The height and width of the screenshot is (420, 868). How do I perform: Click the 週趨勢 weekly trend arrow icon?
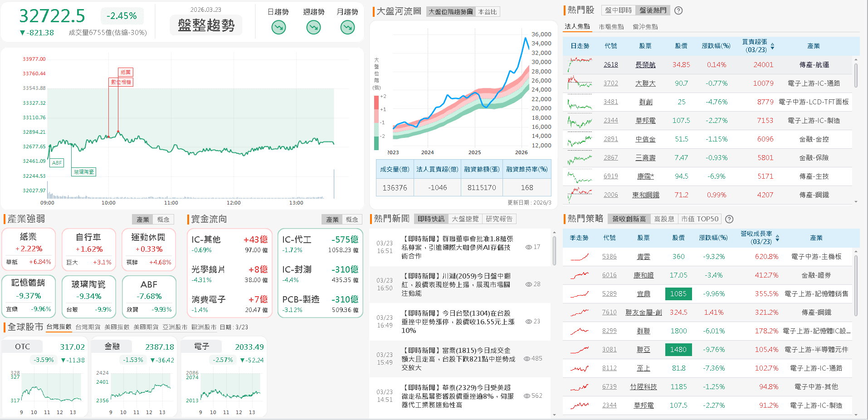[313, 27]
